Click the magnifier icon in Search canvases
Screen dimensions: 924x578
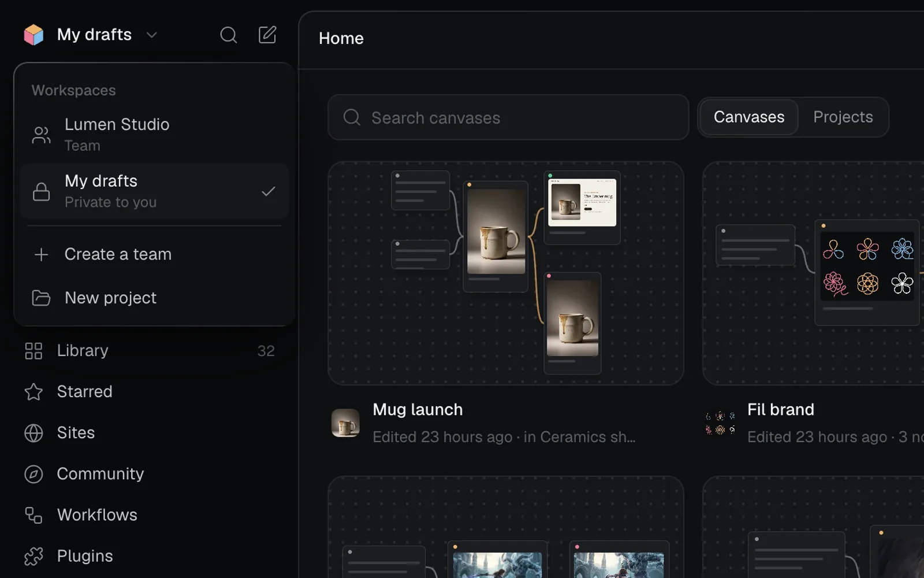(352, 117)
